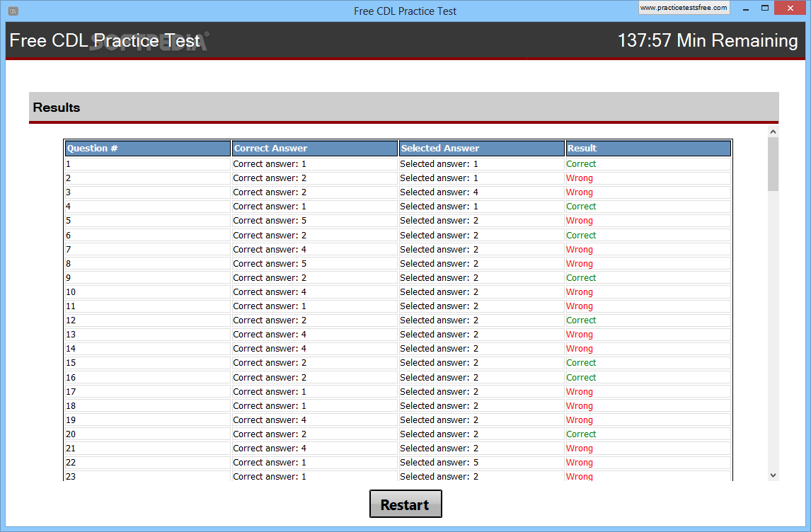Screen dimensions: 811x532
Task: Click the Results section heading
Action: point(57,108)
